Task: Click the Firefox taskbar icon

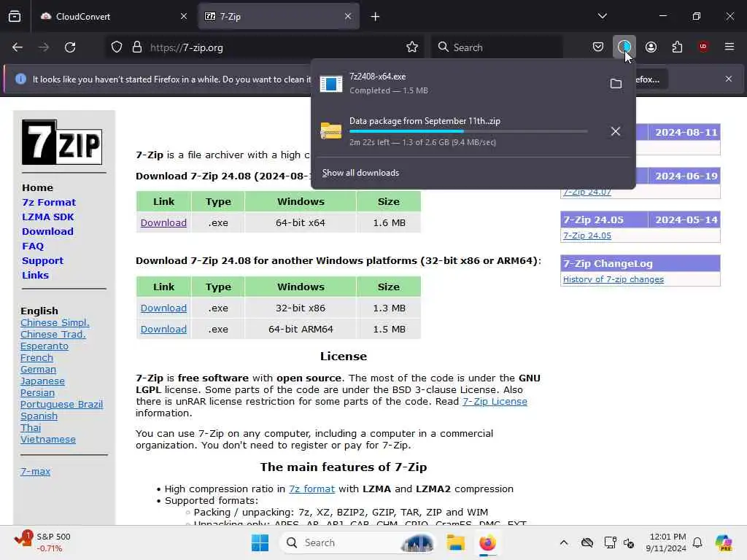Action: (x=488, y=542)
